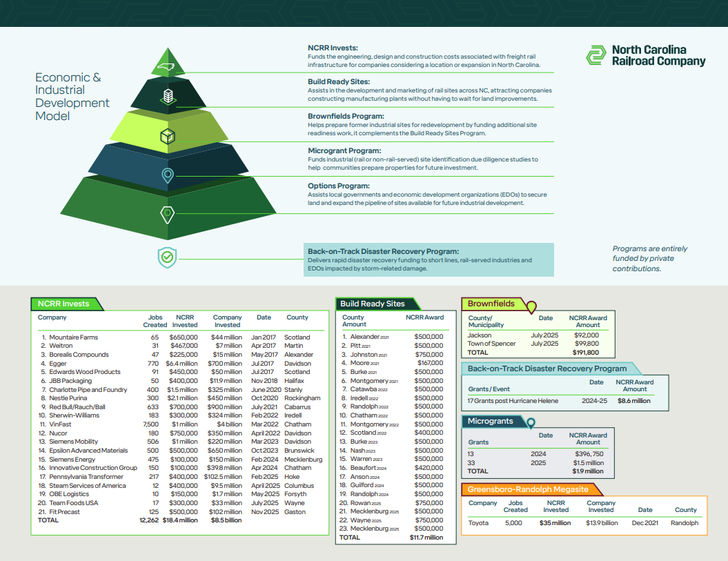Click the Brownfields Program heading

(346, 116)
